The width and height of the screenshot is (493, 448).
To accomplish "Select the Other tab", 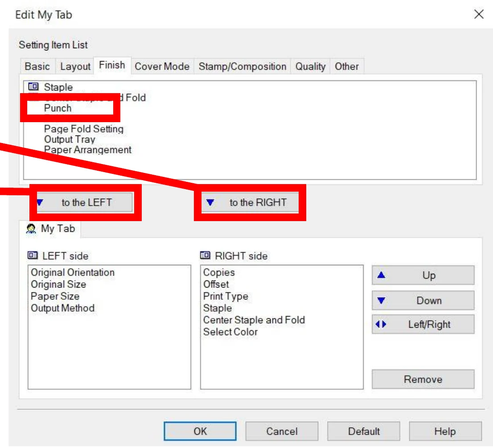I will click(346, 66).
